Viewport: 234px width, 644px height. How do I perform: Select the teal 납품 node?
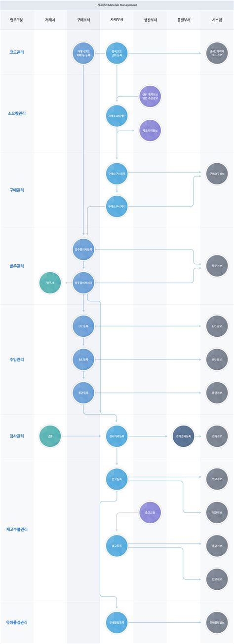click(x=50, y=436)
